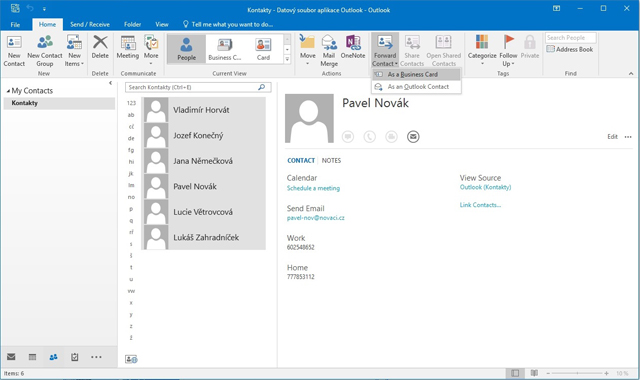Undo last action in quick access
The width and height of the screenshot is (640, 380).
30,8
